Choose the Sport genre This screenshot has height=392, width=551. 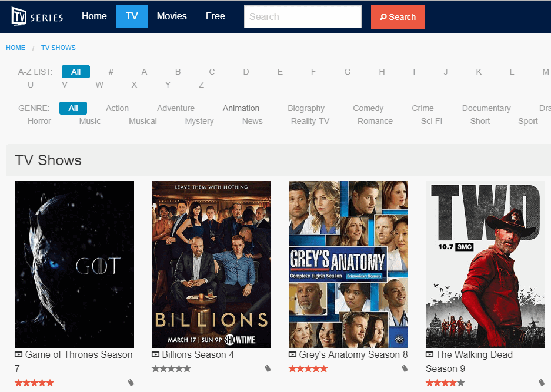528,122
